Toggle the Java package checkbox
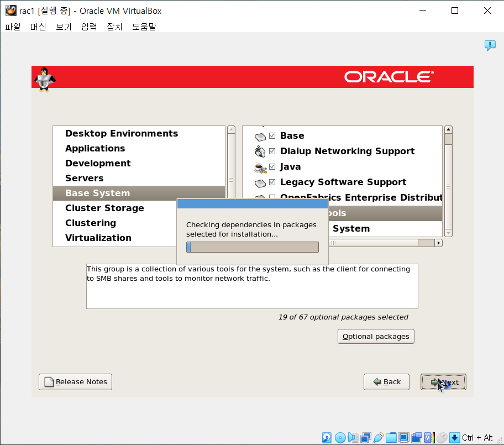This screenshot has width=504, height=445. pyautogui.click(x=272, y=166)
